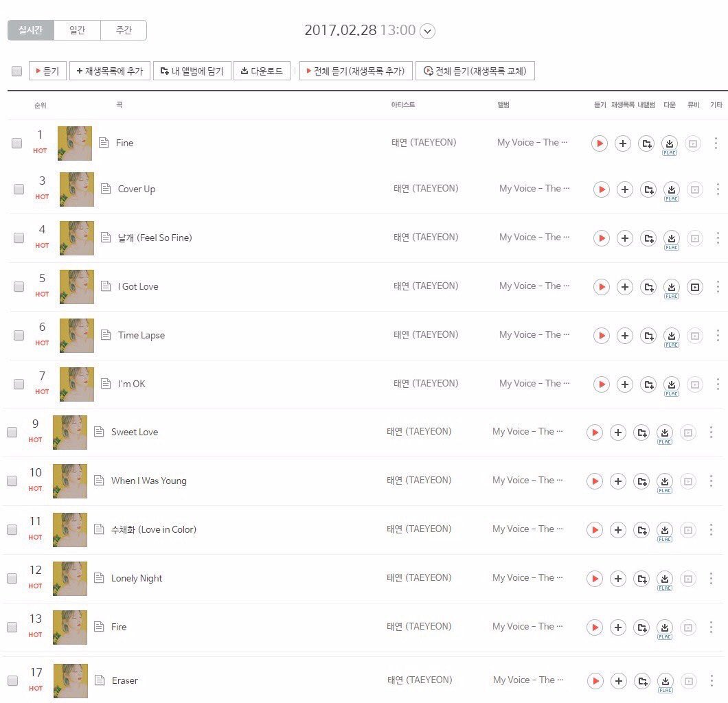Check the box for Fine
Image resolution: width=728 pixels, height=703 pixels.
tap(16, 143)
